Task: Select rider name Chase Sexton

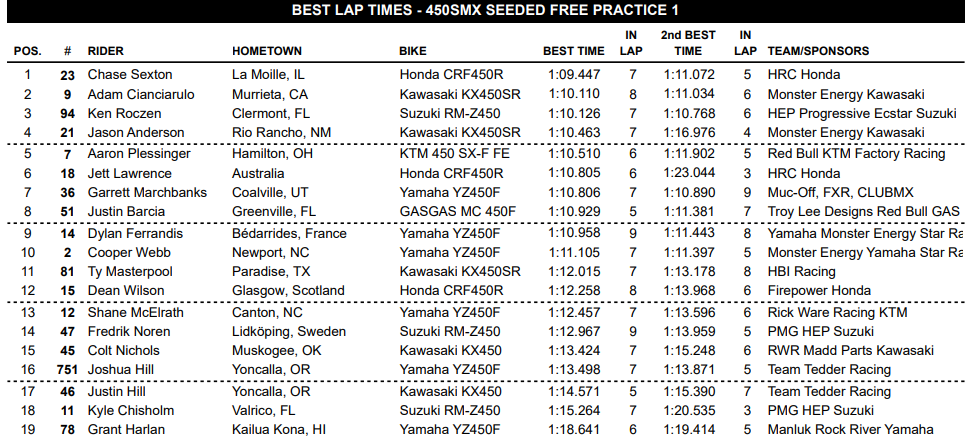Action: coord(130,75)
